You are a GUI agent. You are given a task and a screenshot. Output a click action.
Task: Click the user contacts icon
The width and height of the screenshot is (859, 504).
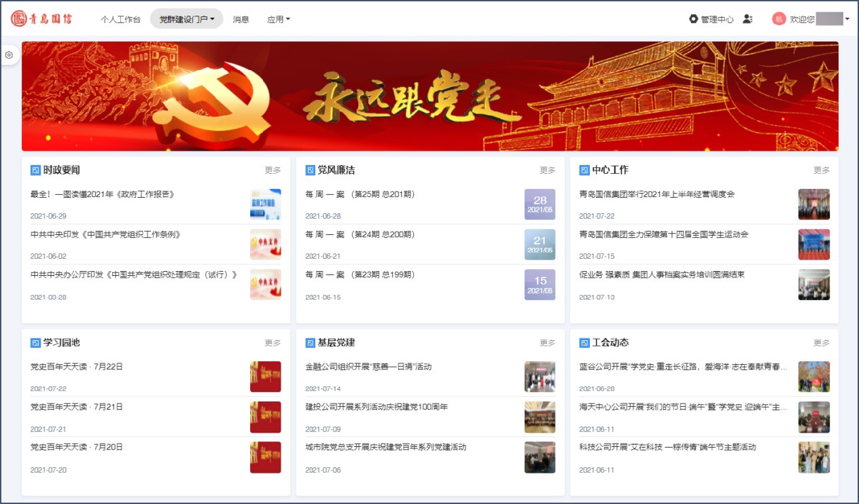pos(748,19)
